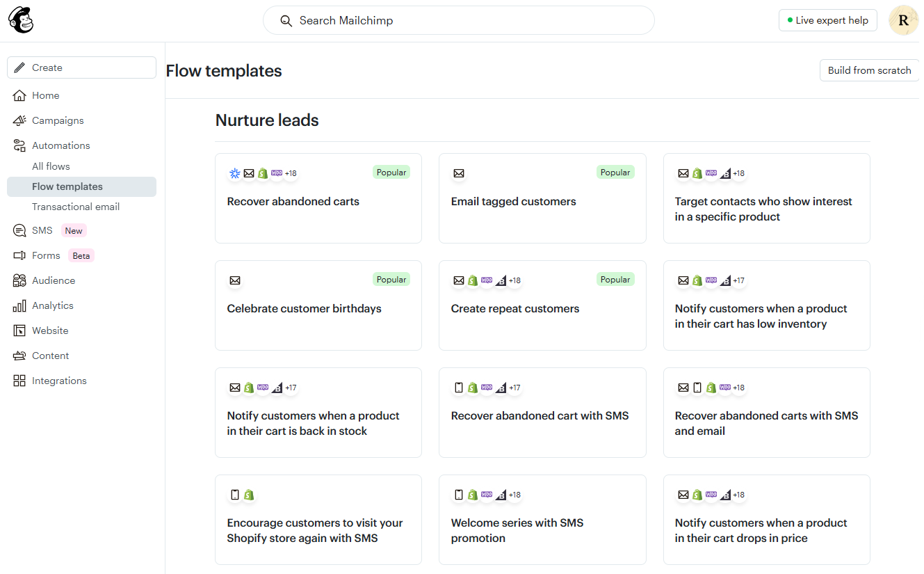The width and height of the screenshot is (924, 574).
Task: Click the phone icon on Recover abandoned carts with SMS and email card
Action: [697, 388]
